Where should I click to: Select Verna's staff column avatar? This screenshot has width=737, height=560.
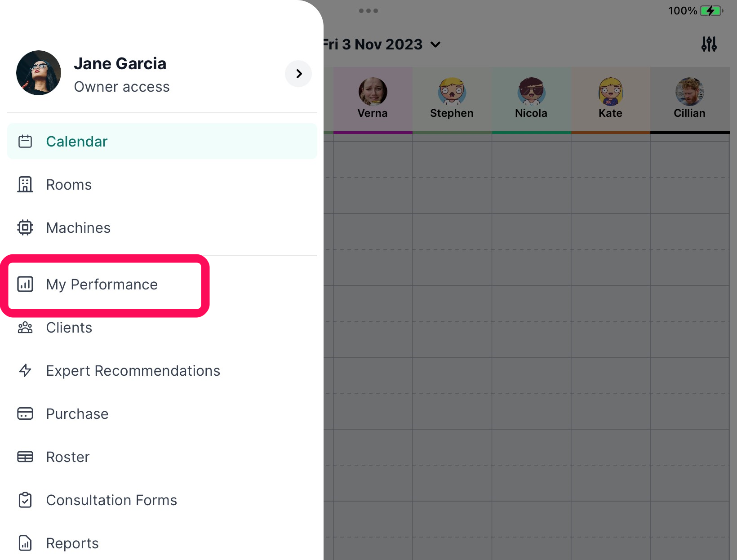point(373,92)
